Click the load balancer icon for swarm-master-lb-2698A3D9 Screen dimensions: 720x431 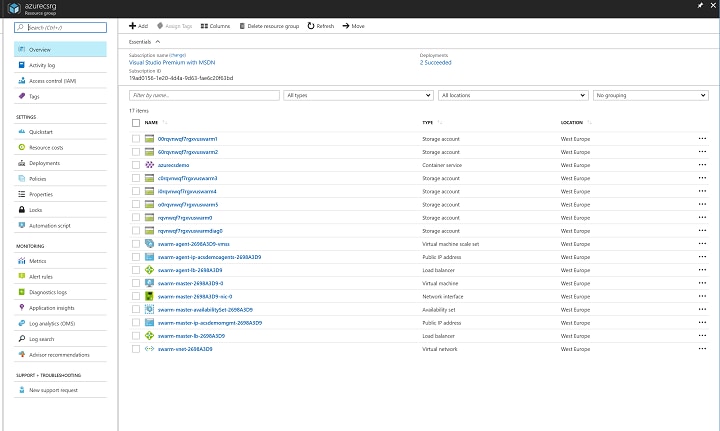click(x=149, y=336)
